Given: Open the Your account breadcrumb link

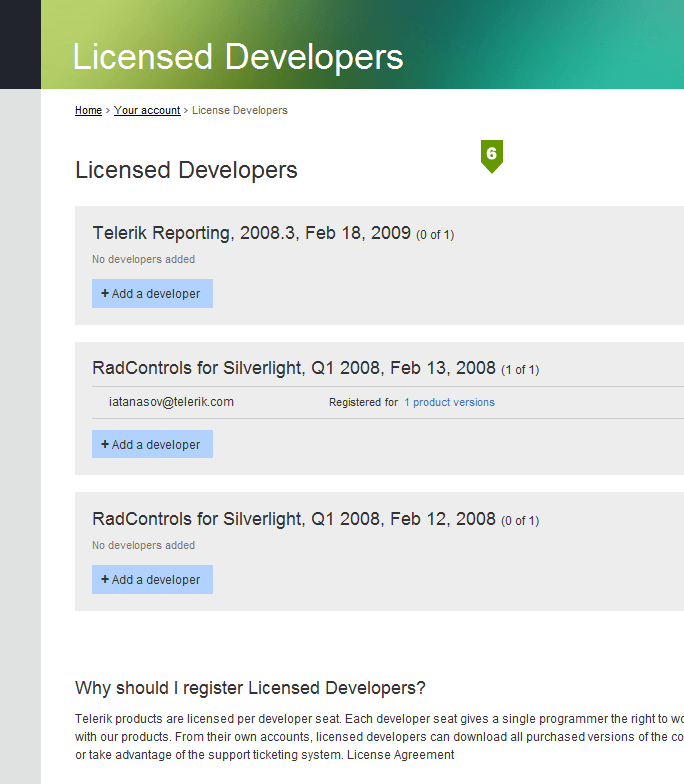Looking at the screenshot, I should [147, 110].
